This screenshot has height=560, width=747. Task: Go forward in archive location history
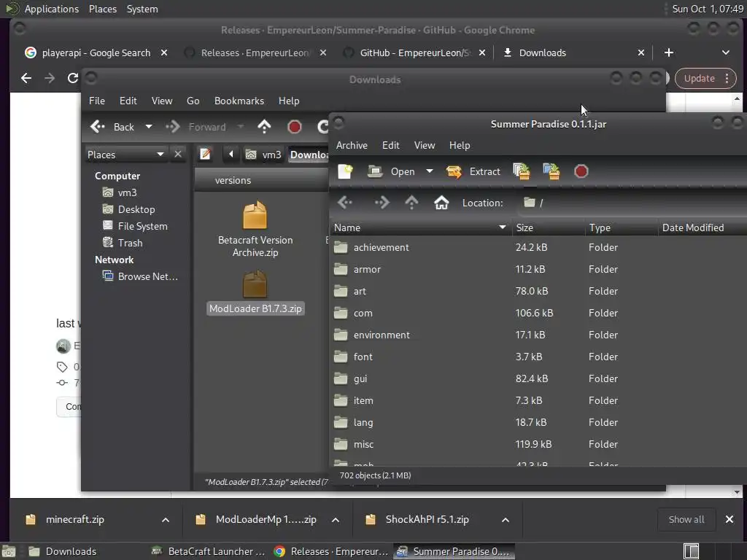pyautogui.click(x=382, y=203)
